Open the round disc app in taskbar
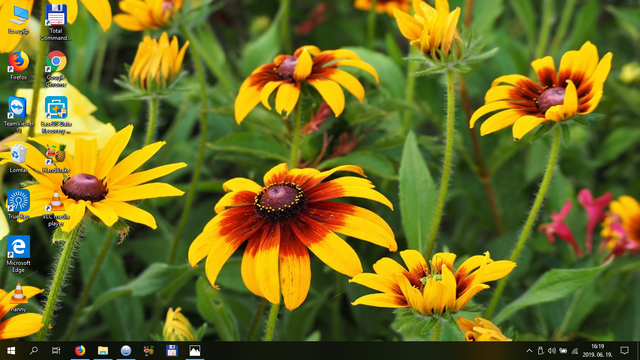The image size is (640, 360). (x=126, y=351)
